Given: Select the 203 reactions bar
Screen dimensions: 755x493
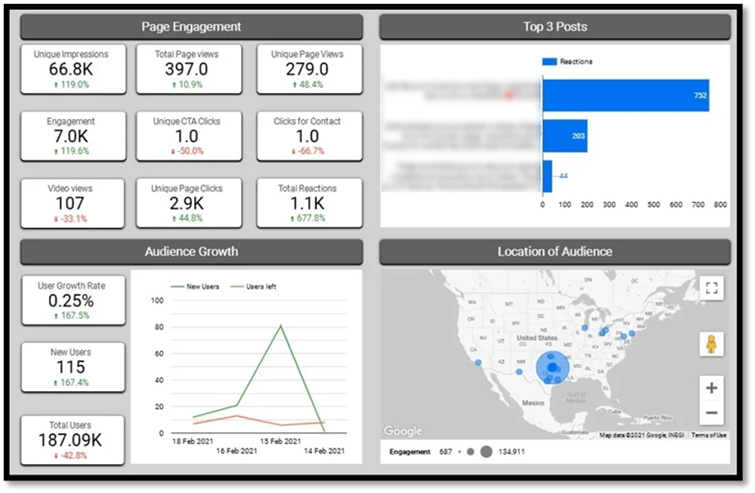Looking at the screenshot, I should tap(564, 135).
